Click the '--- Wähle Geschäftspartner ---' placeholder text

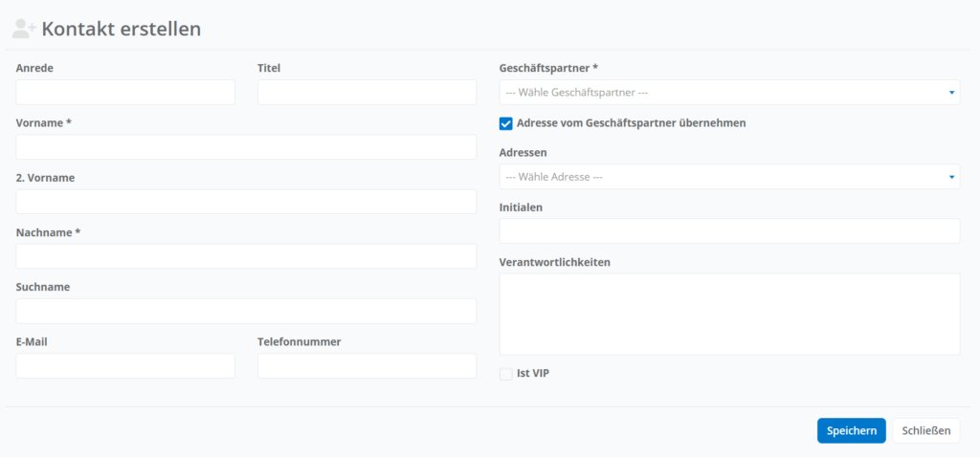pos(576,93)
